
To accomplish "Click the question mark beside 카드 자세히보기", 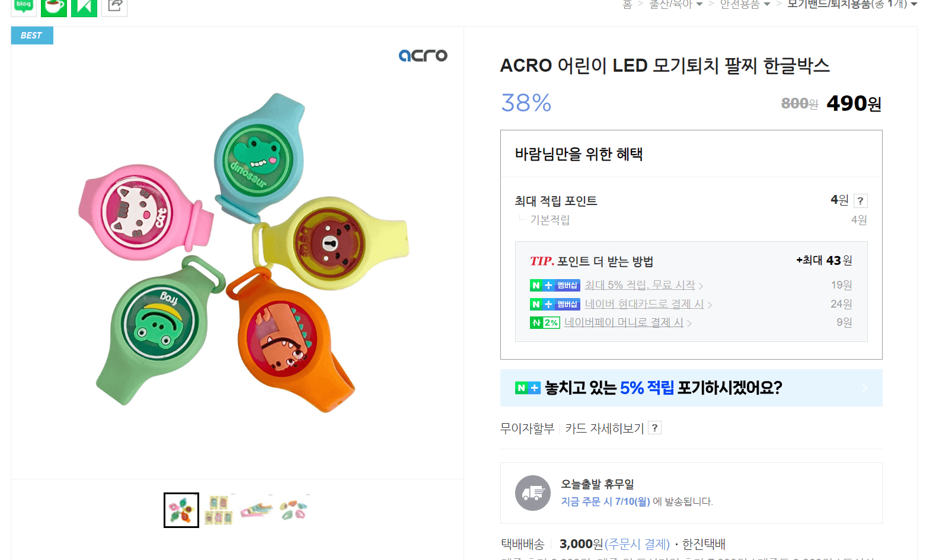I will pyautogui.click(x=654, y=428).
